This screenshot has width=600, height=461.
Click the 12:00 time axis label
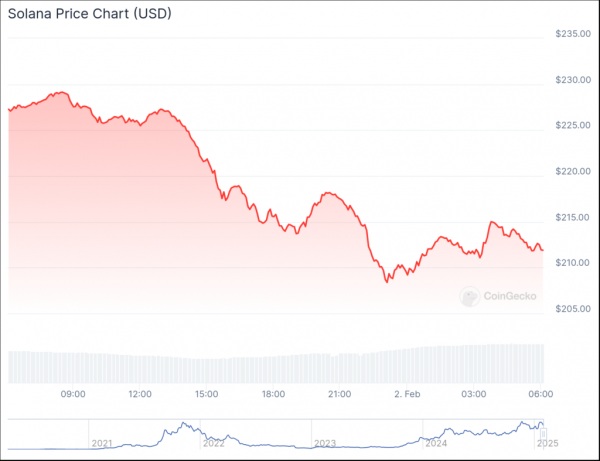click(x=140, y=394)
